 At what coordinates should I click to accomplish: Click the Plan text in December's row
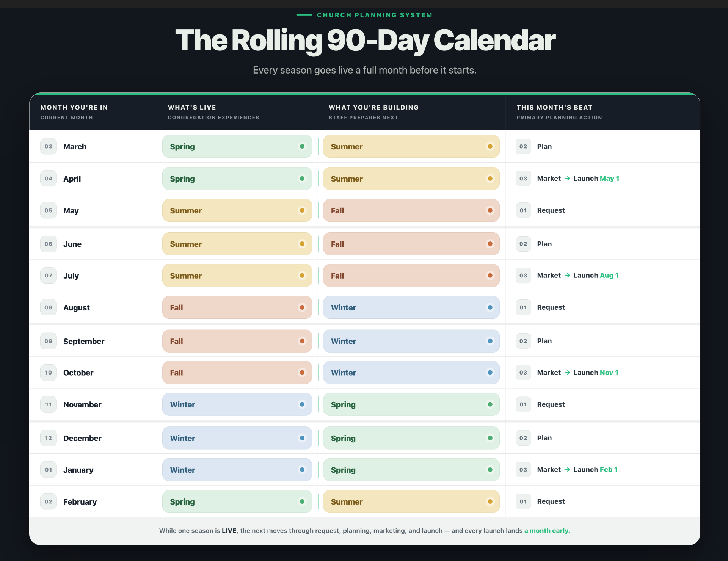tap(544, 438)
